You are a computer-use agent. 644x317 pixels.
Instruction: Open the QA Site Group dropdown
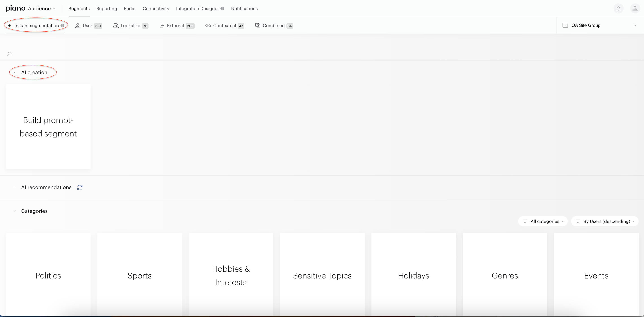tap(600, 25)
